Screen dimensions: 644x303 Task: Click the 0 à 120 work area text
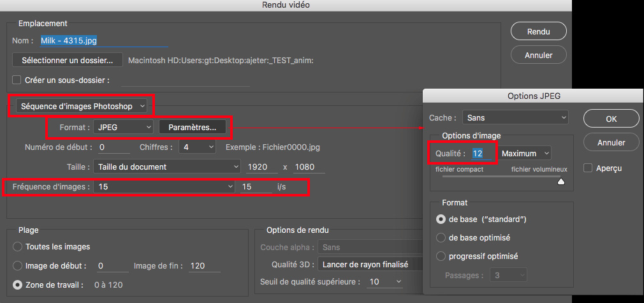[x=108, y=285]
